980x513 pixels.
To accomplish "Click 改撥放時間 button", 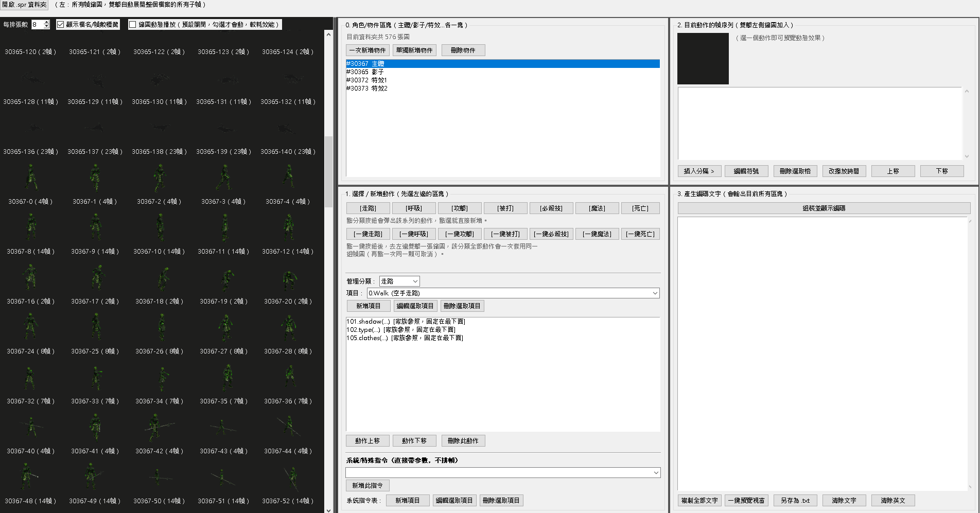I will [x=844, y=171].
